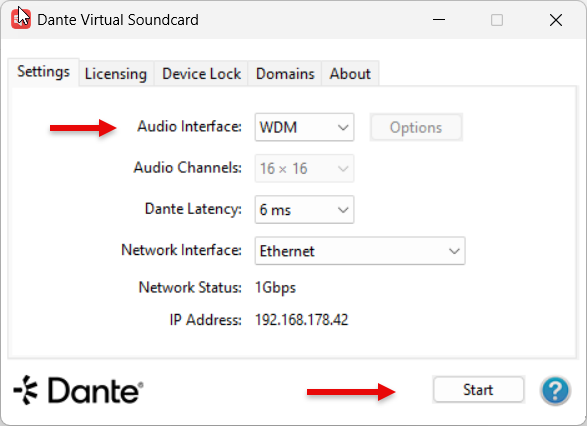Switch to the Domains tab
Viewport: 587px width, 426px height.
pyautogui.click(x=285, y=74)
